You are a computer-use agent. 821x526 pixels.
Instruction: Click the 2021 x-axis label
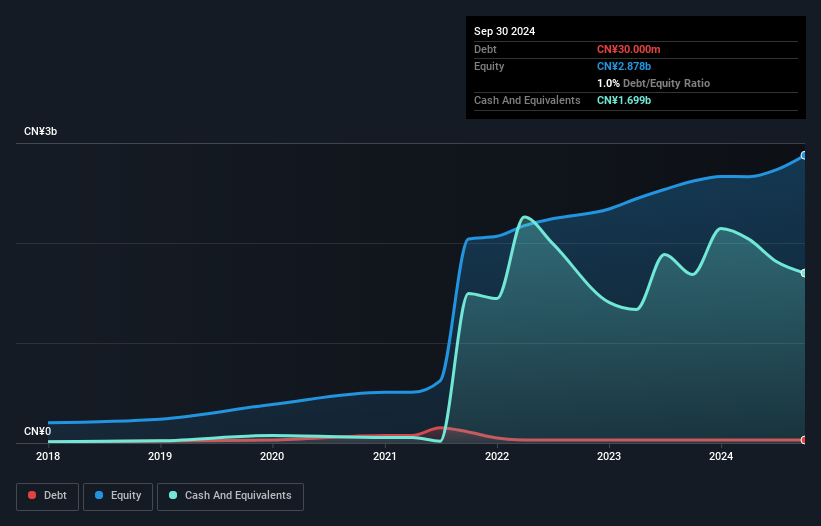pos(385,456)
